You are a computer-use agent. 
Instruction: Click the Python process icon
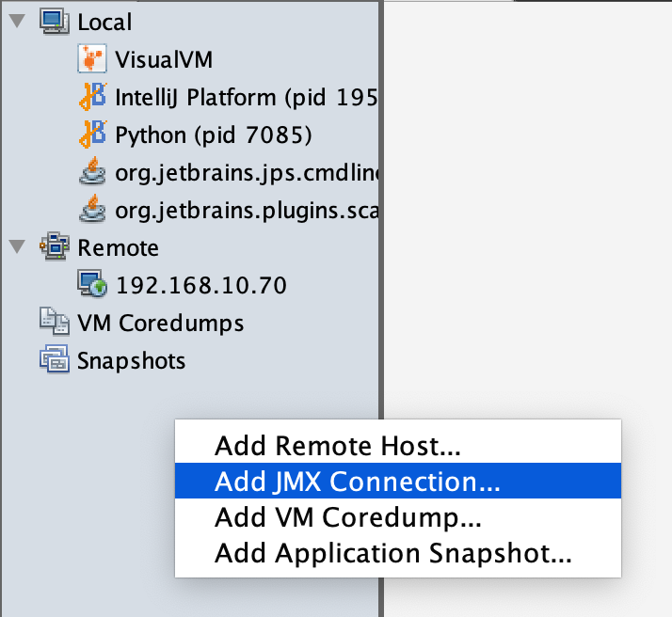coord(91,134)
